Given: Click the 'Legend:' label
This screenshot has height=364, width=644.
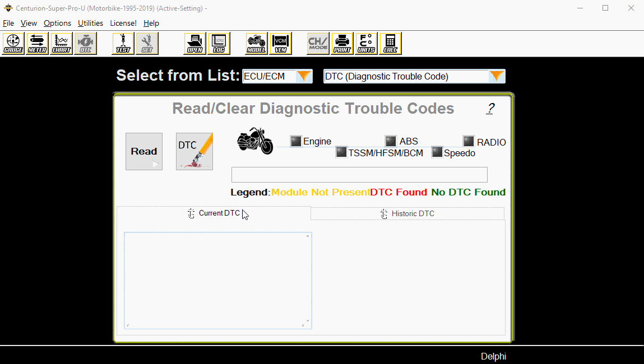Looking at the screenshot, I should click(251, 193).
